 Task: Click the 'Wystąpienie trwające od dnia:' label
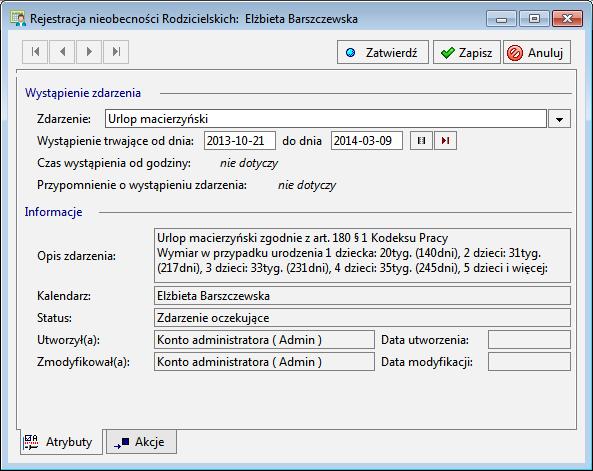115,141
